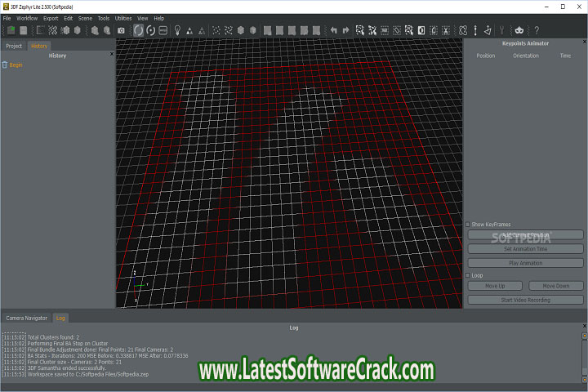The width and height of the screenshot is (588, 392).
Task: Click the Save project disk icon
Action: pos(23,30)
